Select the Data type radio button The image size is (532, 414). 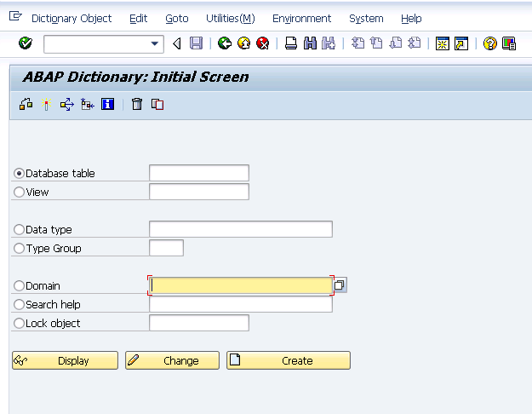(19, 229)
